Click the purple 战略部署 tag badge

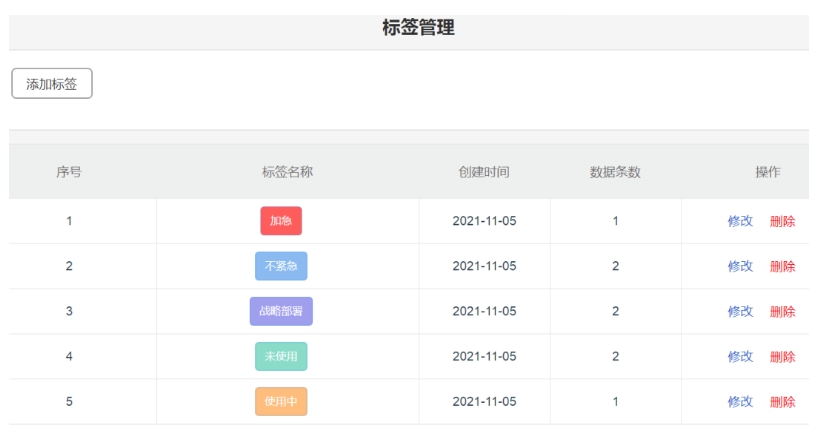[281, 311]
